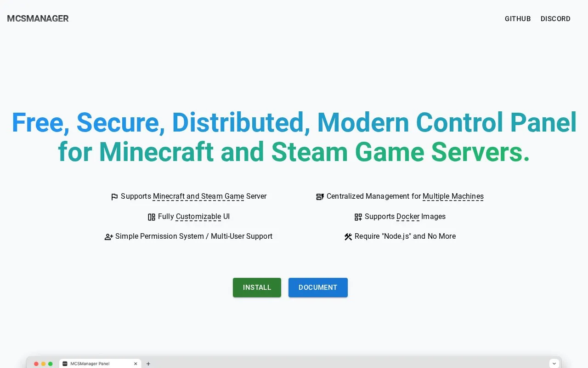Click the flag icon beside Supports Minecraft
The height and width of the screenshot is (368, 588).
point(114,197)
